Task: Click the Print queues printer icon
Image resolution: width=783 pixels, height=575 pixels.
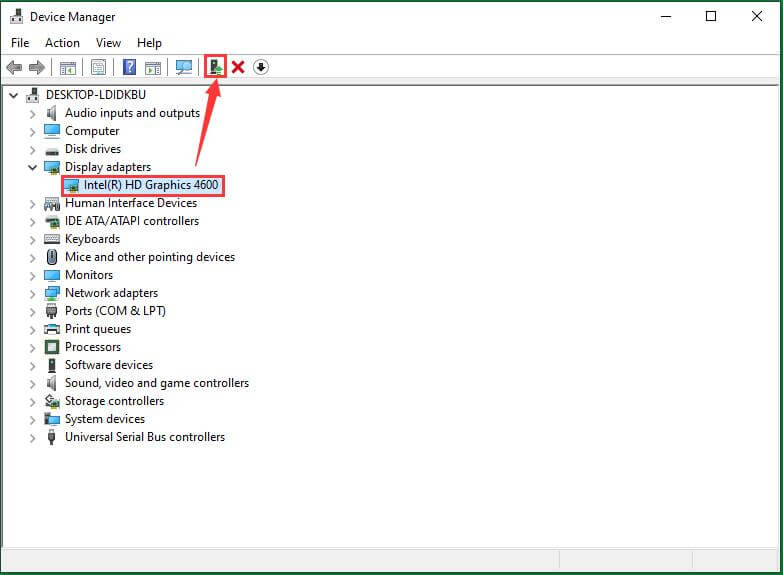Action: (x=52, y=329)
